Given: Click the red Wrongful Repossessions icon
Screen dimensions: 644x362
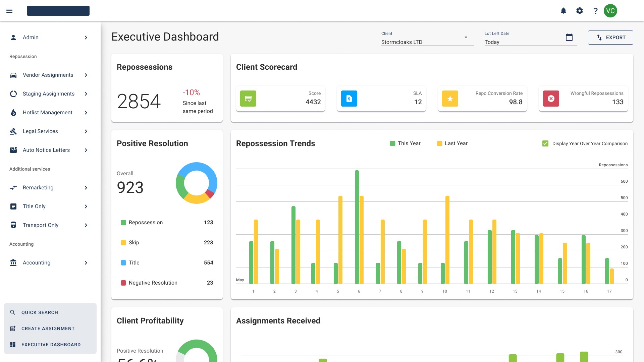Looking at the screenshot, I should 551,99.
